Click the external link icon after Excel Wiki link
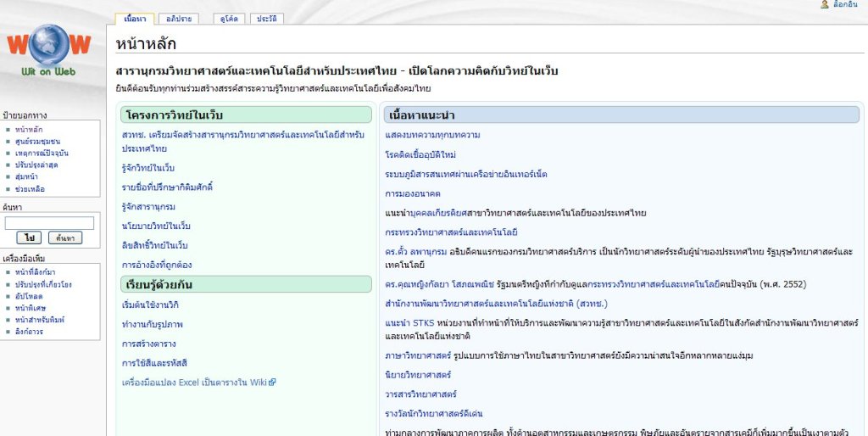The width and height of the screenshot is (868, 436). [273, 383]
